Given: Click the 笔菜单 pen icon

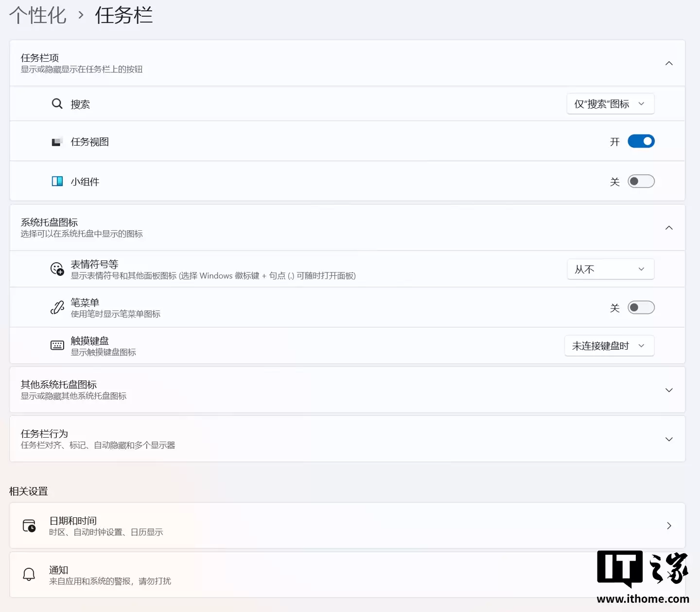Looking at the screenshot, I should 57,307.
